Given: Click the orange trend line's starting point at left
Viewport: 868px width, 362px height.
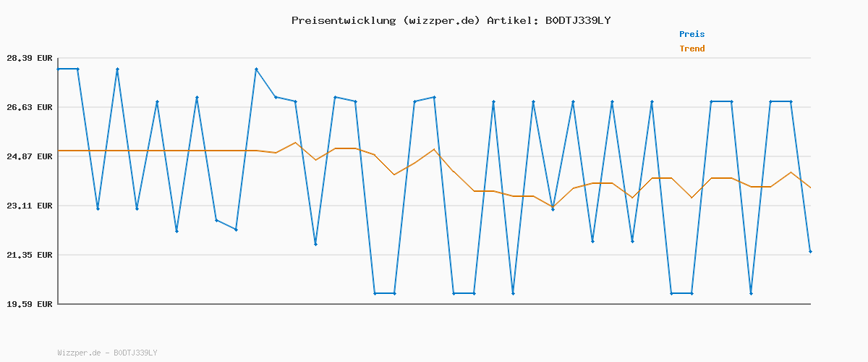Looking at the screenshot, I should click(59, 151).
